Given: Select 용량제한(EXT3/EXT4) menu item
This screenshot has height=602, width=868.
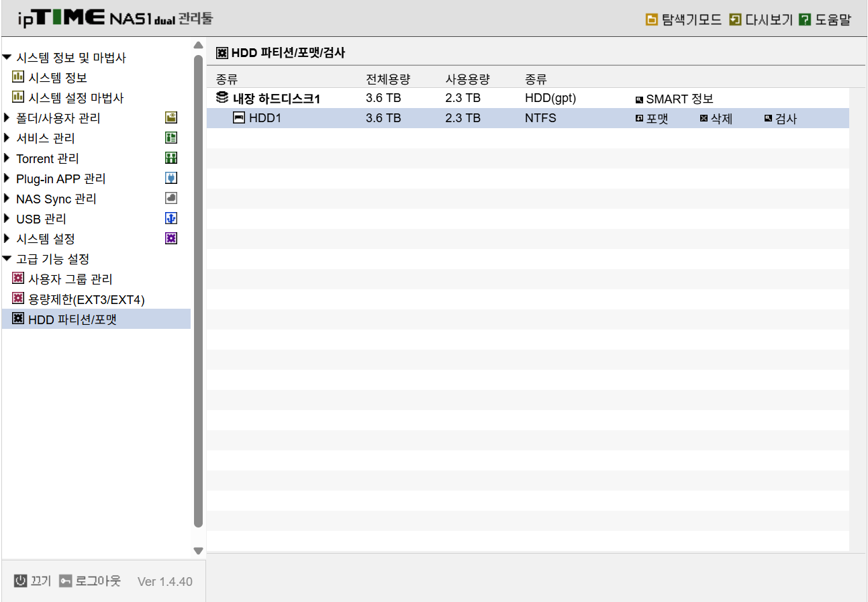Looking at the screenshot, I should pyautogui.click(x=87, y=299).
